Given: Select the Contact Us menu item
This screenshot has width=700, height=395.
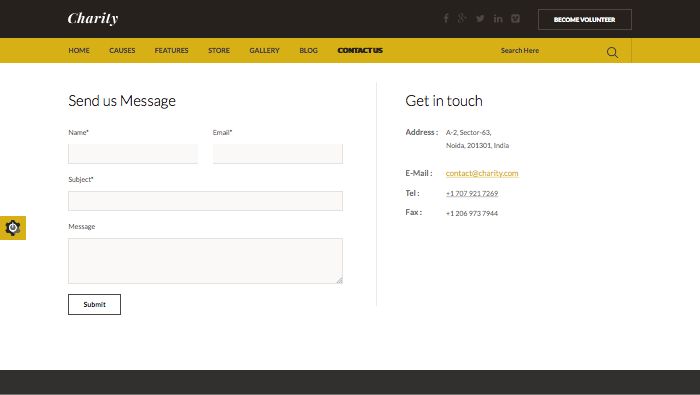Looking at the screenshot, I should [360, 50].
